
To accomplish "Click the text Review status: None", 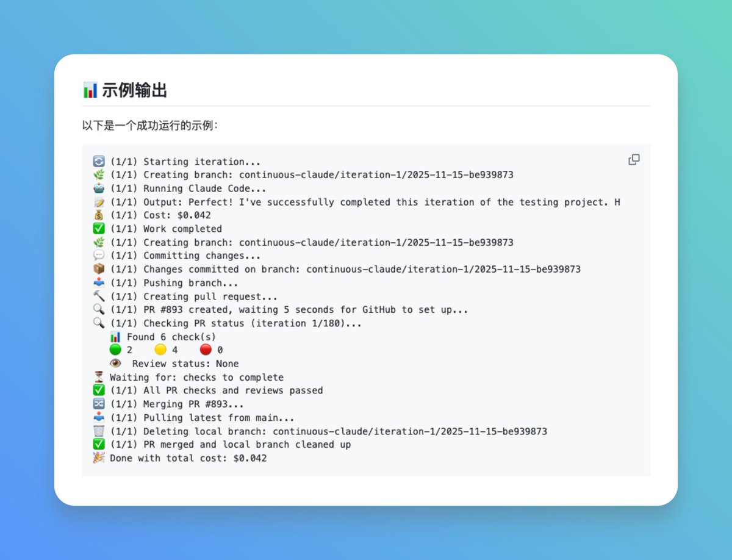I will pos(185,364).
